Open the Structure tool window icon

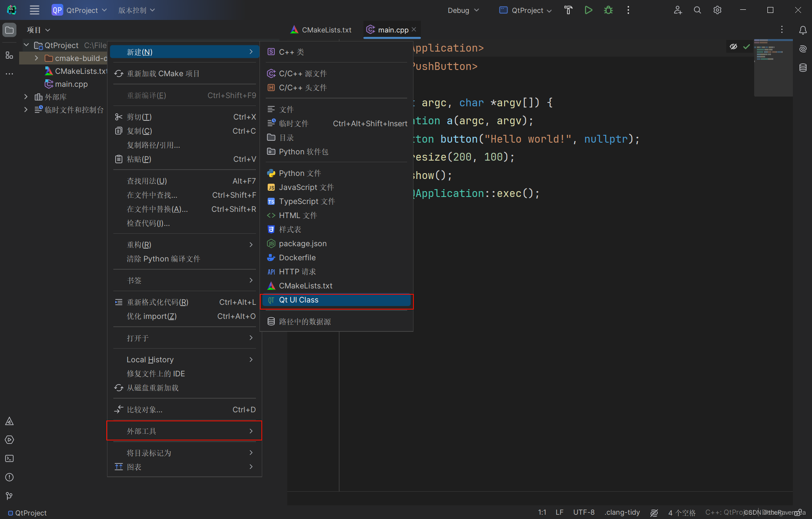(x=9, y=55)
